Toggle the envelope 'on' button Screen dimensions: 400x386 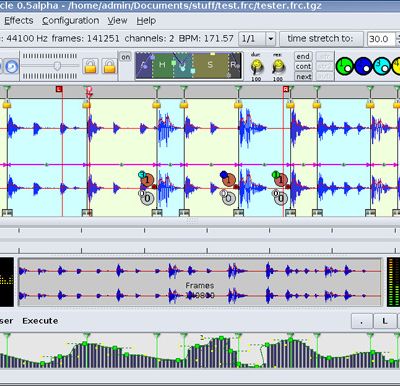pos(125,57)
